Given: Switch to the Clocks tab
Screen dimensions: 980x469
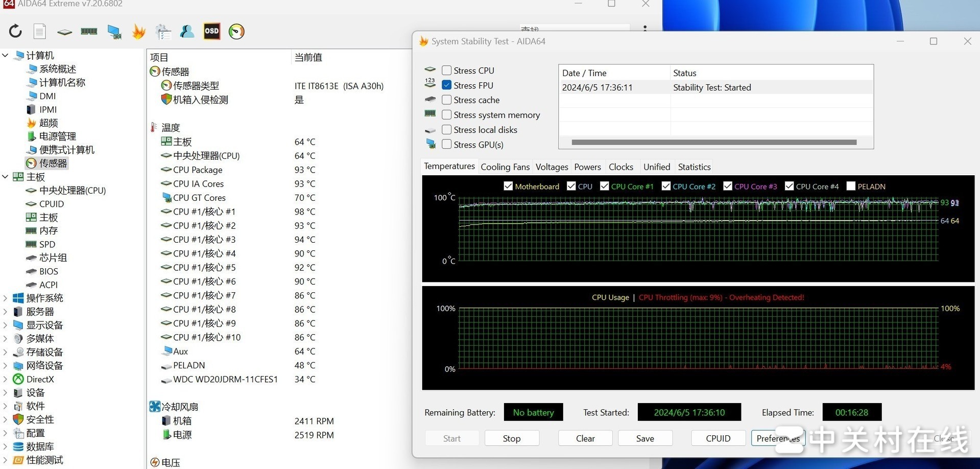Looking at the screenshot, I should 621,167.
